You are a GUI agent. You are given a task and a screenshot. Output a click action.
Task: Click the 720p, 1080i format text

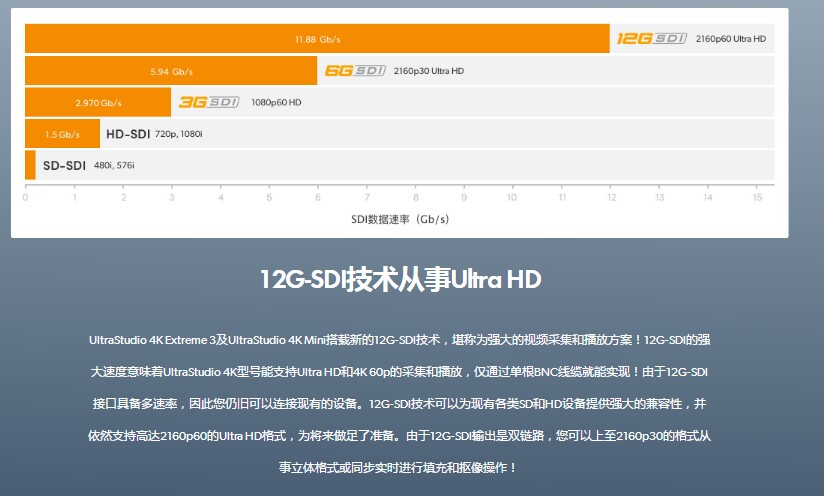coord(179,134)
